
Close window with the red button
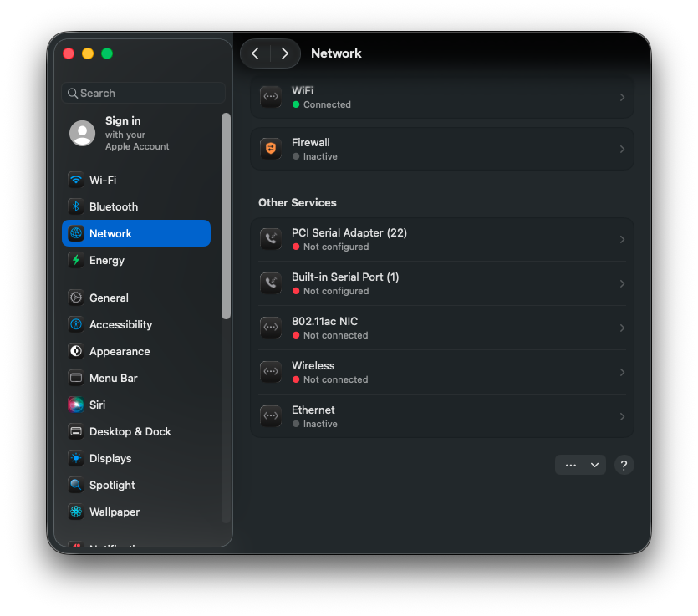click(69, 53)
